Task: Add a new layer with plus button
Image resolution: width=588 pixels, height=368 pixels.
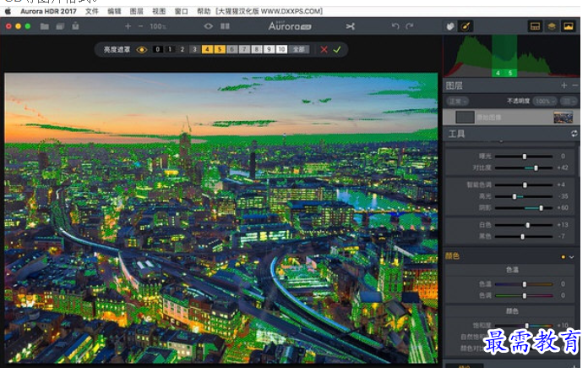Action: tap(563, 85)
